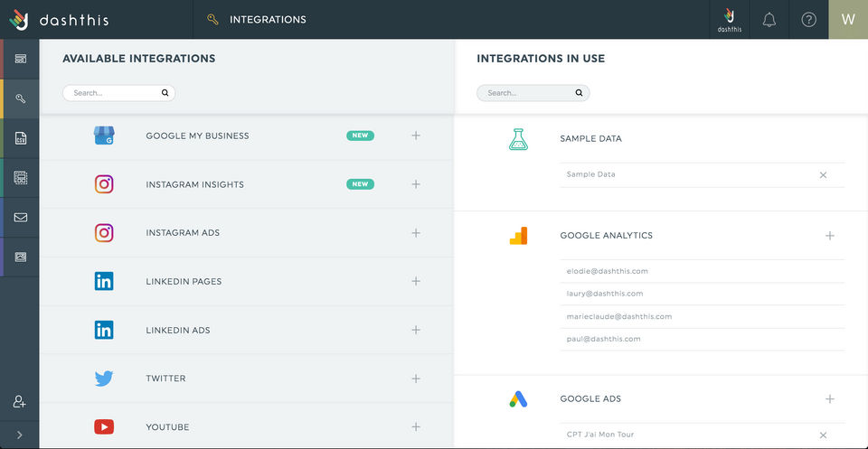Click NEW badge beside Instagram Insights

(361, 184)
